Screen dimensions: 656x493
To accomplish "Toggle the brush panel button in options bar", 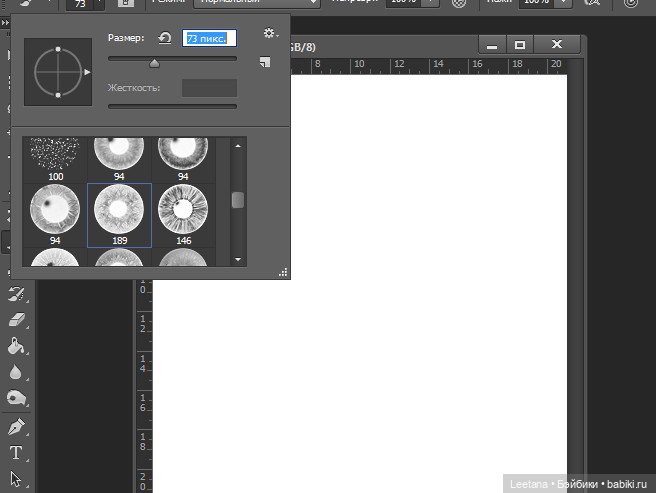I will (126, 3).
